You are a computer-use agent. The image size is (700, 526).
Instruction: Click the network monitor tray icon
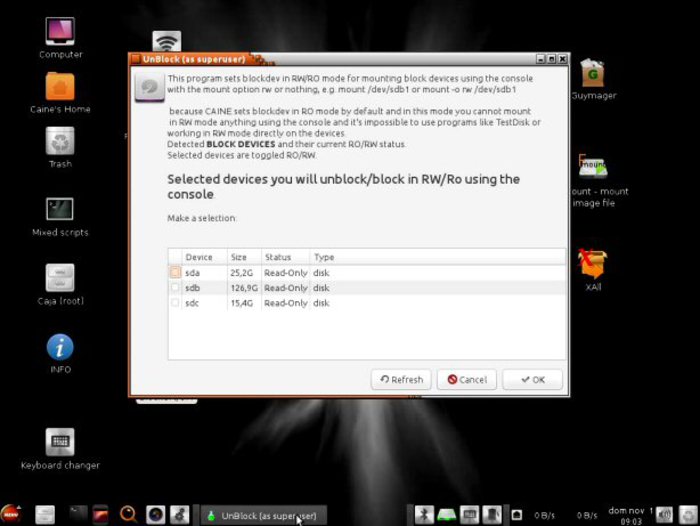click(517, 515)
